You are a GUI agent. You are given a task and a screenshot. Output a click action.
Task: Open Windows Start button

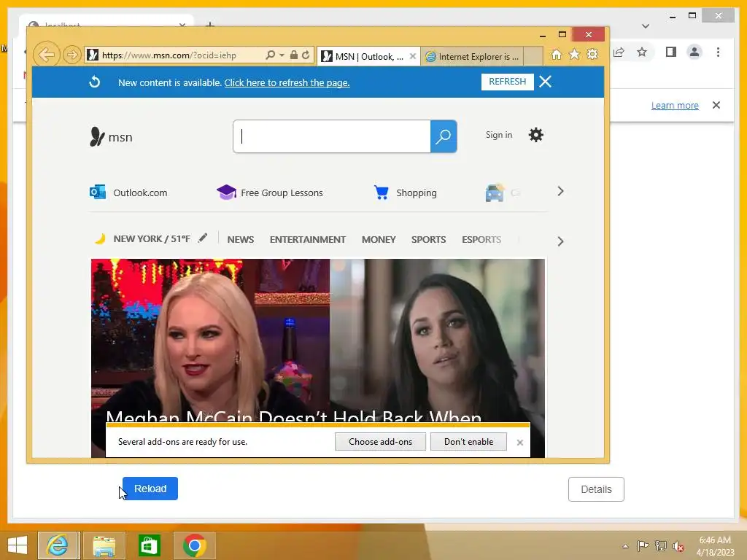(18, 545)
